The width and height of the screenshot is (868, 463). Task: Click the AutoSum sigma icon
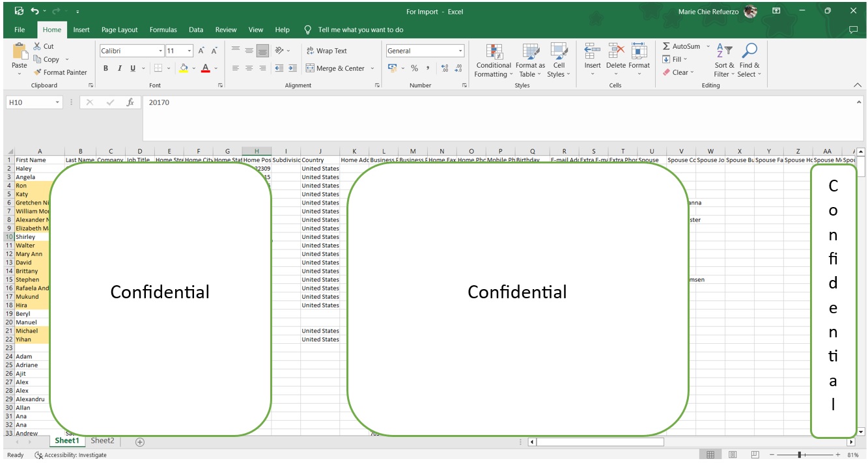[x=666, y=46]
